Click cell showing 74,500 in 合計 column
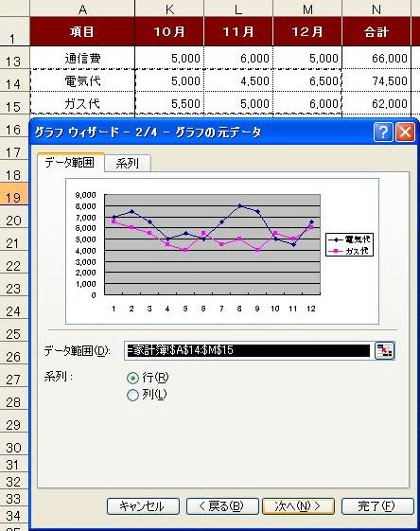Viewport: 420px width, 531px height. tap(376, 80)
